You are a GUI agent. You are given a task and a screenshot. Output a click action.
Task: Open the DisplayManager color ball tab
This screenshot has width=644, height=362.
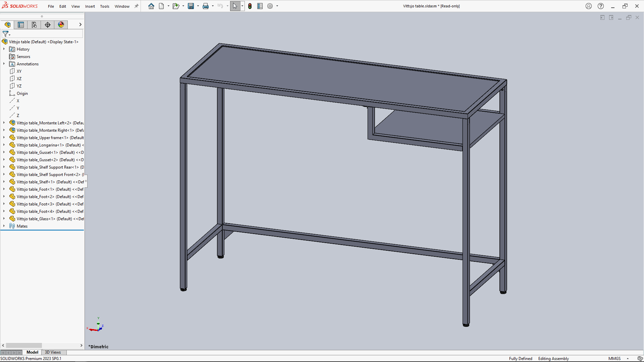(61, 25)
